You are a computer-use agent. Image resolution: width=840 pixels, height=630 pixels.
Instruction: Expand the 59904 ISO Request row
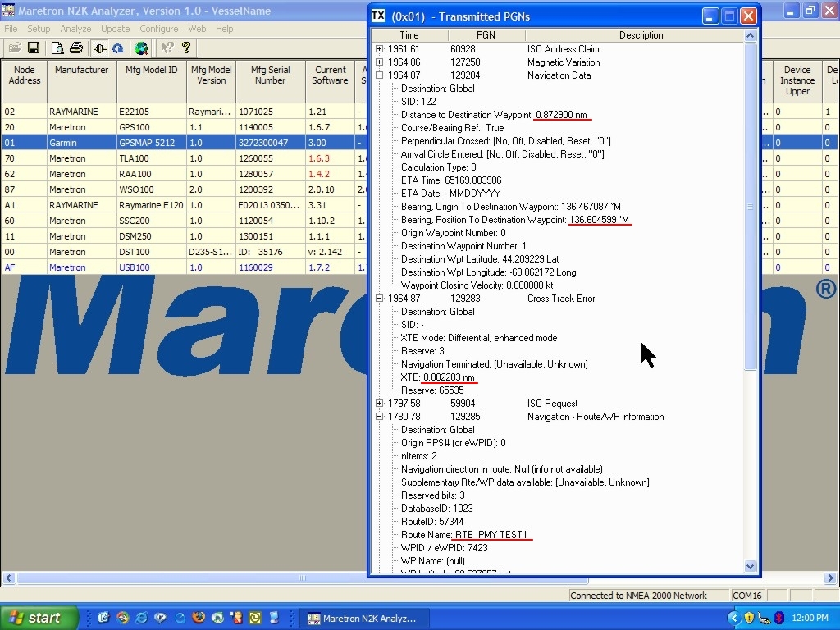(x=379, y=404)
